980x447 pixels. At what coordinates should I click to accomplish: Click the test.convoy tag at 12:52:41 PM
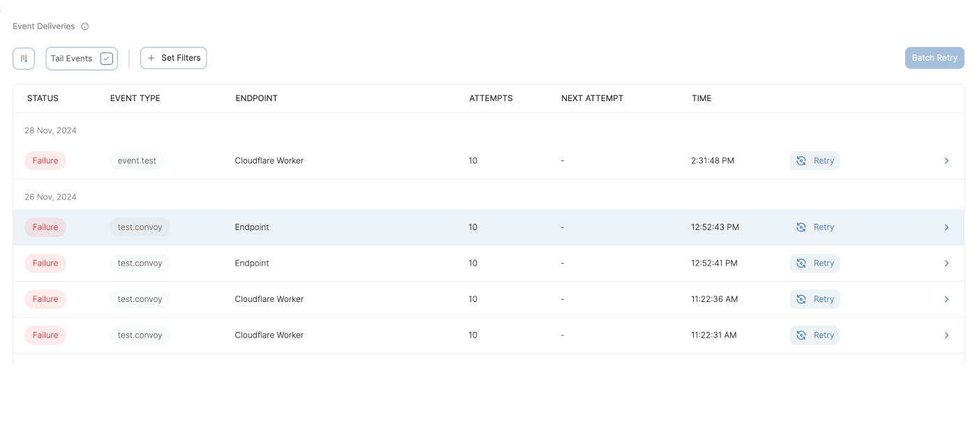[140, 264]
